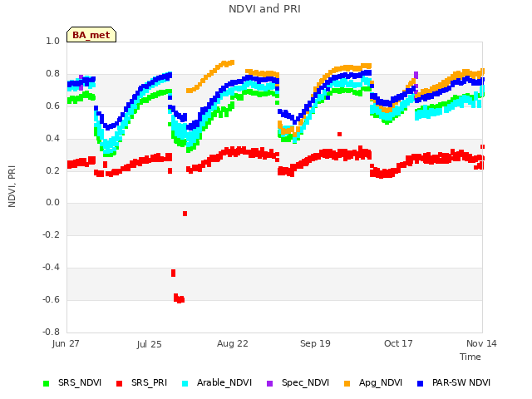The width and height of the screenshot is (532, 399).
Task: Click the -0.6 y-axis tick label
Action: point(52,299)
